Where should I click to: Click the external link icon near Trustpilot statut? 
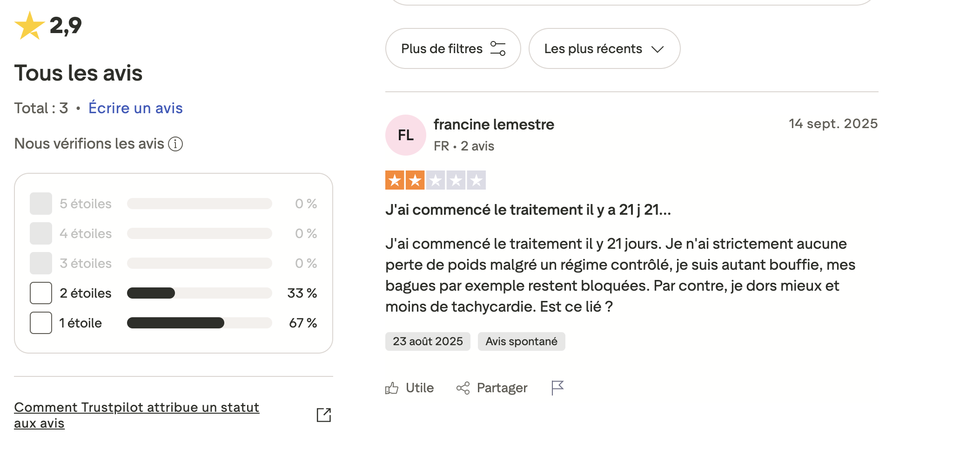(x=323, y=415)
